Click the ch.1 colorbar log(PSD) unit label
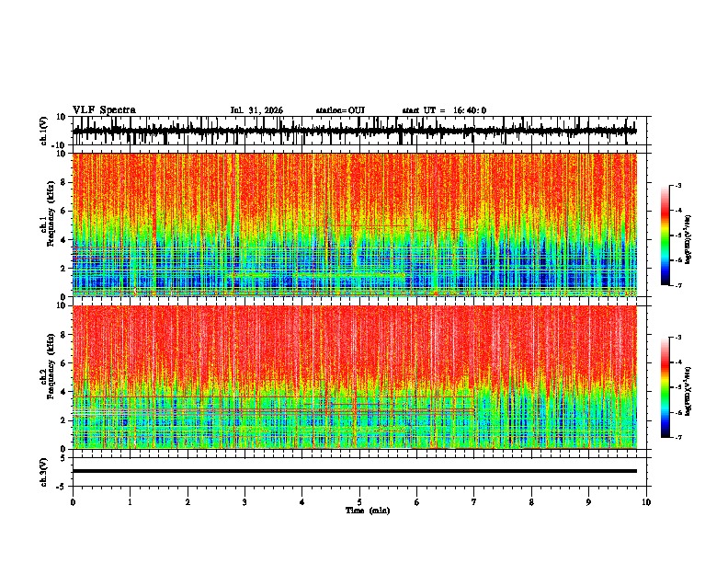Image resolution: width=728 pixels, height=563 pixels. click(x=688, y=239)
